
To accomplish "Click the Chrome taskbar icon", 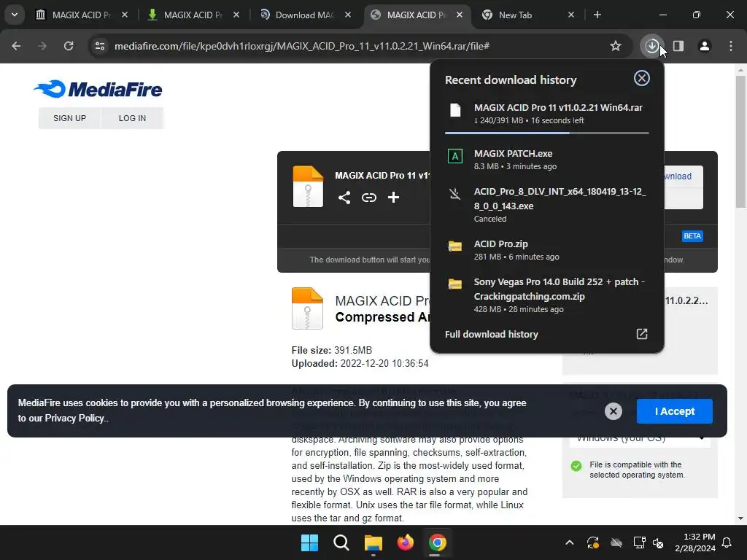I will [x=437, y=542].
